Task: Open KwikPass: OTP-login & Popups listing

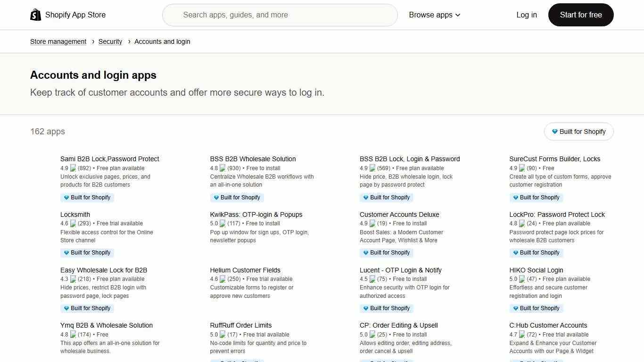Action: 256,214
